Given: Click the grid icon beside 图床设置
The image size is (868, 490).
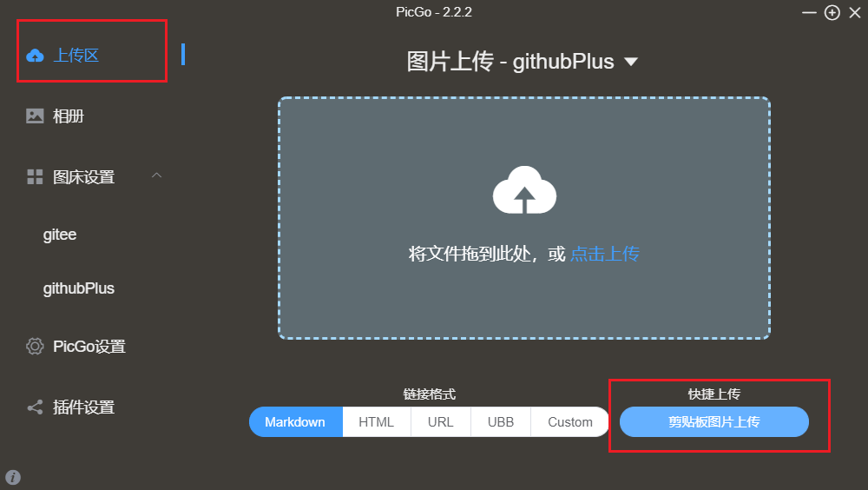Looking at the screenshot, I should 35,177.
